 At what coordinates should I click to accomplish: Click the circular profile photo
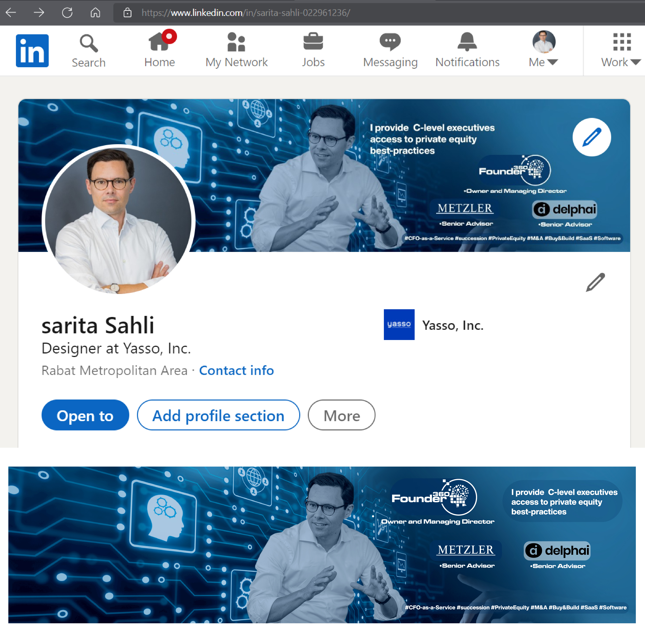tap(119, 220)
